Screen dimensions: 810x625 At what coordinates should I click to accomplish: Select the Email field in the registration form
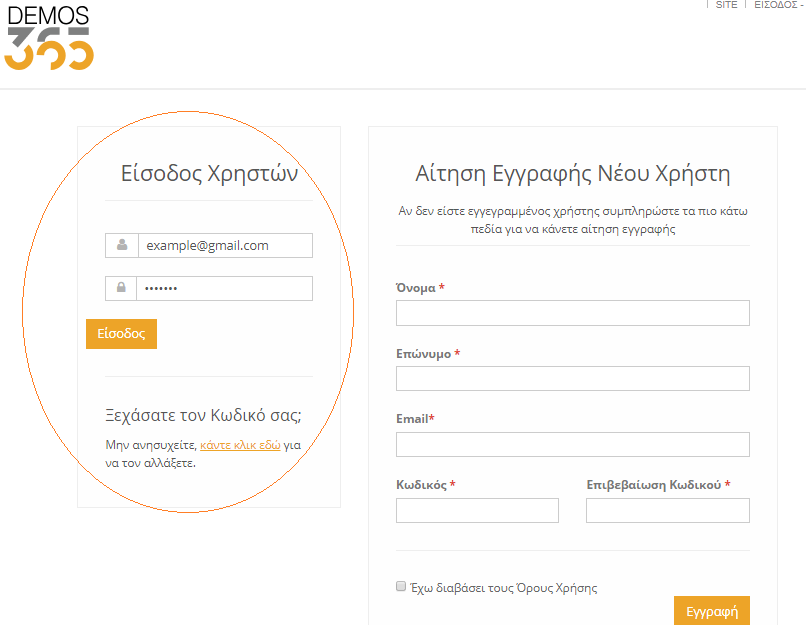(573, 444)
